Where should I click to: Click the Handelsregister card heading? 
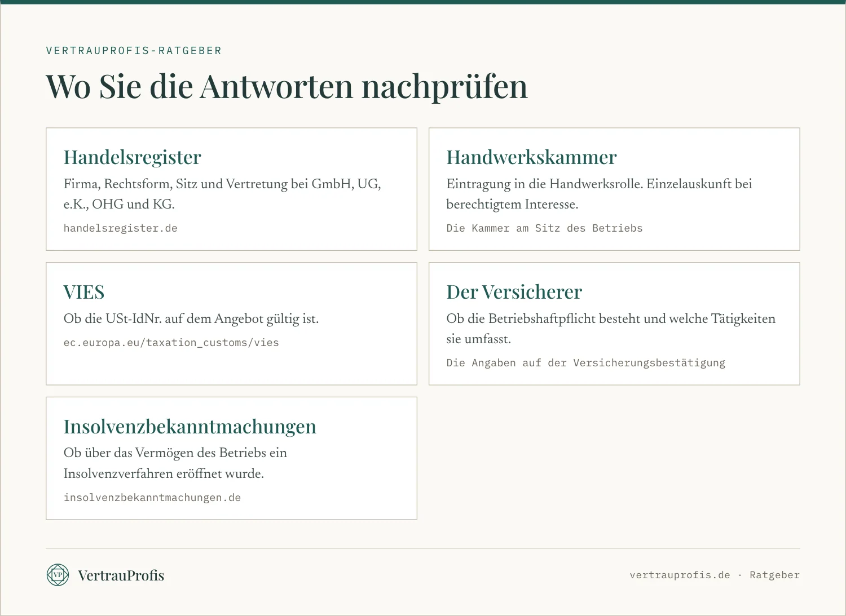click(x=133, y=157)
